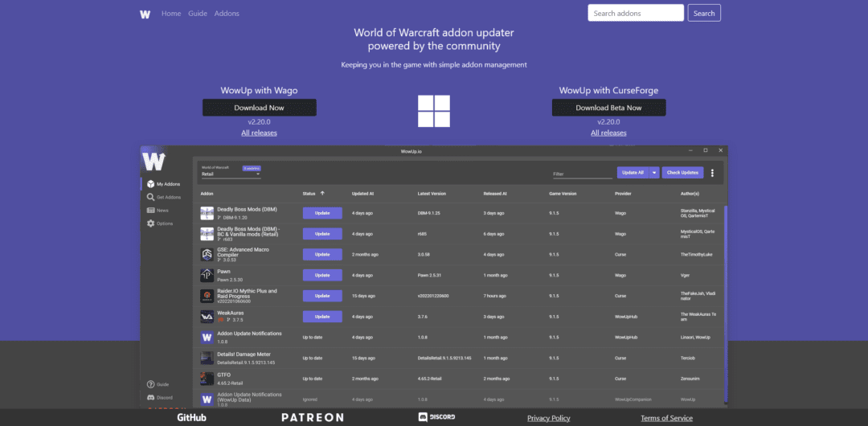Open Get Addons search icon
The height and width of the screenshot is (426, 868).
[150, 197]
